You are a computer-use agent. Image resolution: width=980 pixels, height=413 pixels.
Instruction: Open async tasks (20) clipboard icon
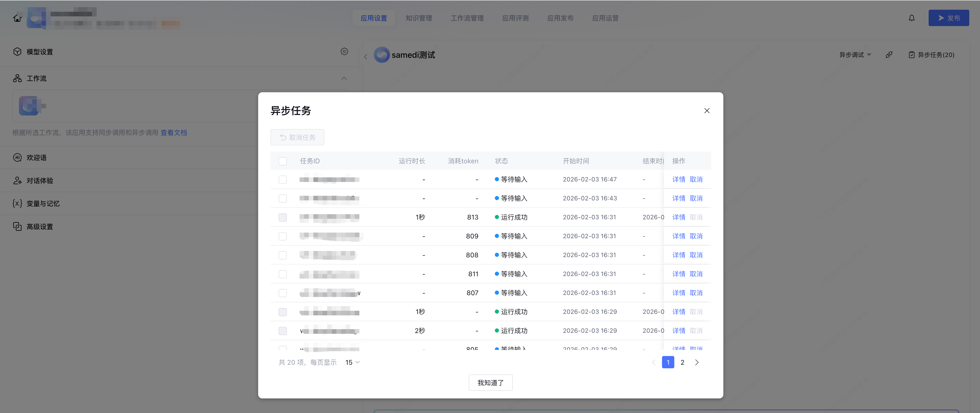[911, 55]
